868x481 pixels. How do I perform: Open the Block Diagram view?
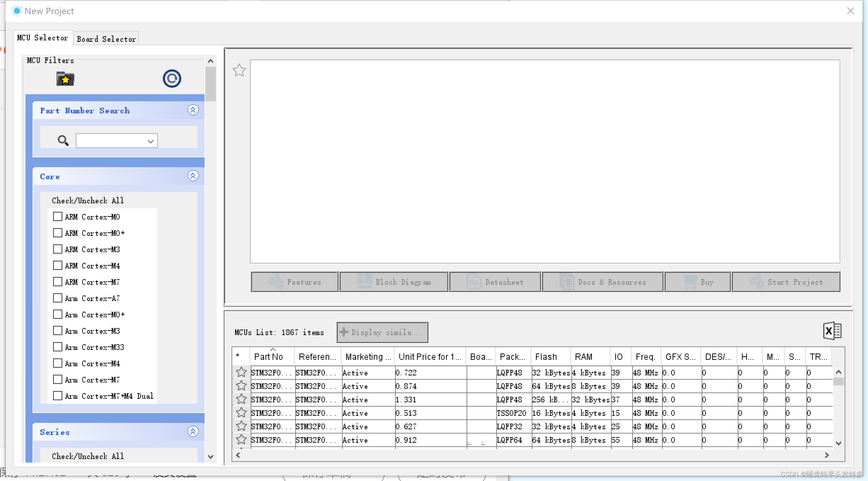393,282
